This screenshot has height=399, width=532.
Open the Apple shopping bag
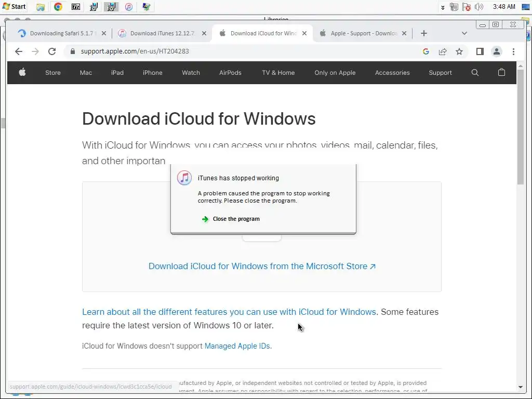(x=501, y=72)
